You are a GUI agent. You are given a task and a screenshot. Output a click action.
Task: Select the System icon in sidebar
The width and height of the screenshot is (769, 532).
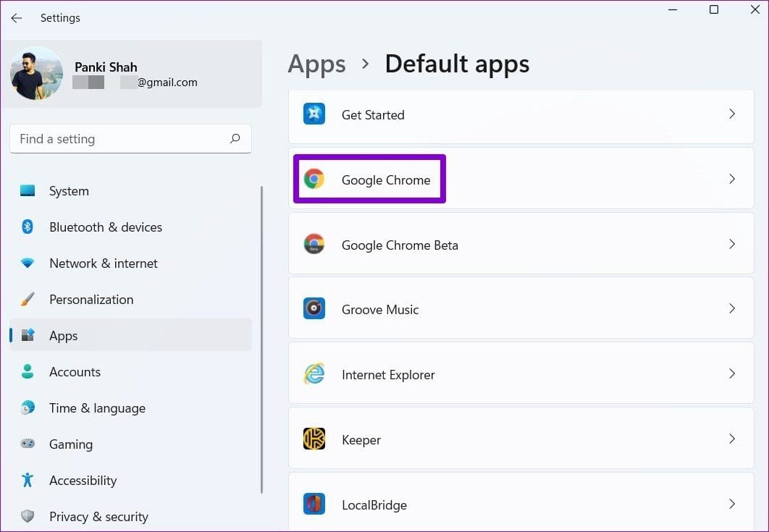(x=28, y=191)
